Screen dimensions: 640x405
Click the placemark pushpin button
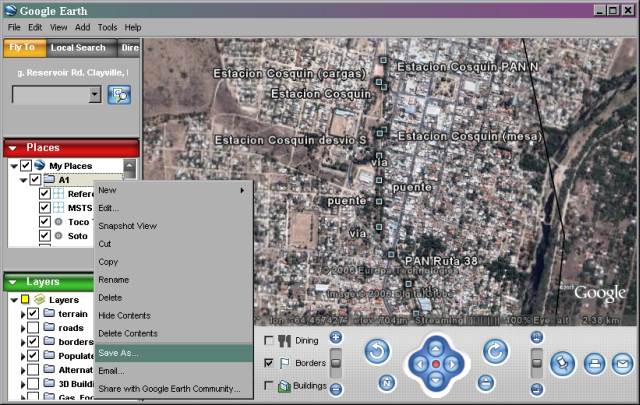563,363
